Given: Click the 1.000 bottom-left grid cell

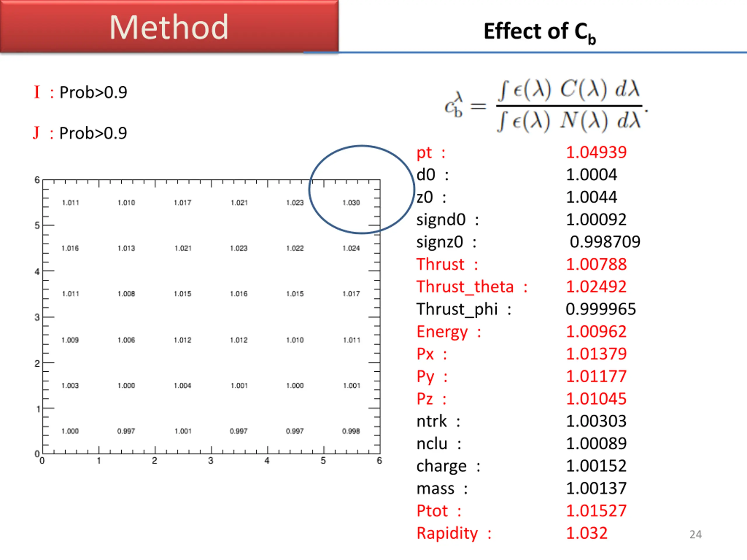Looking at the screenshot, I should pyautogui.click(x=70, y=431).
